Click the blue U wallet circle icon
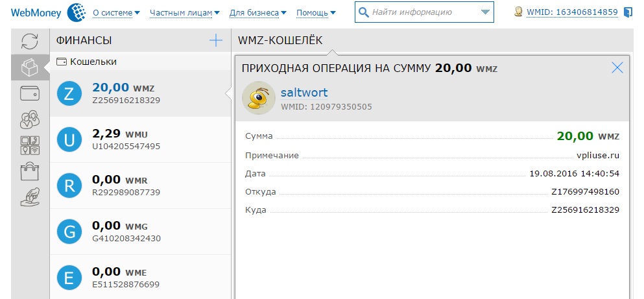644x299 pixels. [69, 139]
